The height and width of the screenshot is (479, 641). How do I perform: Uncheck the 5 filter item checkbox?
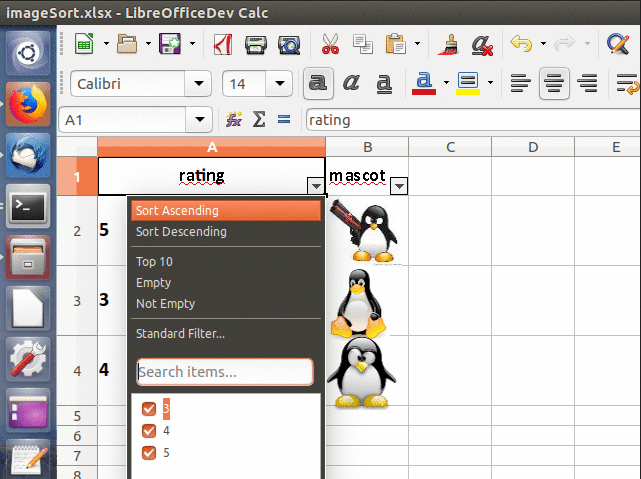[x=149, y=453]
